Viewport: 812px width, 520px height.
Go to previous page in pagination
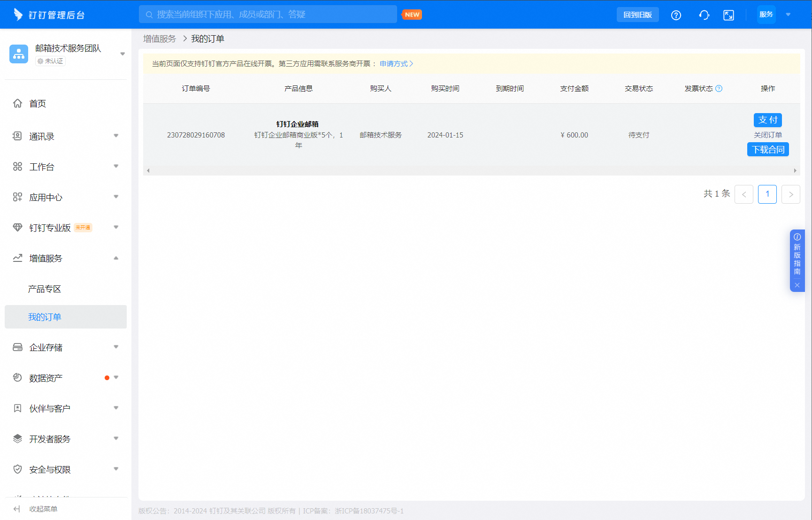744,194
